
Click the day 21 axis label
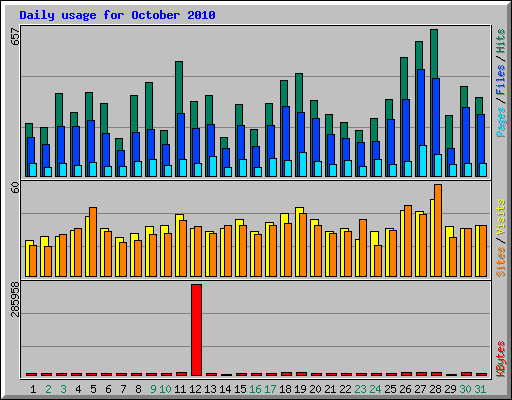[x=330, y=389]
